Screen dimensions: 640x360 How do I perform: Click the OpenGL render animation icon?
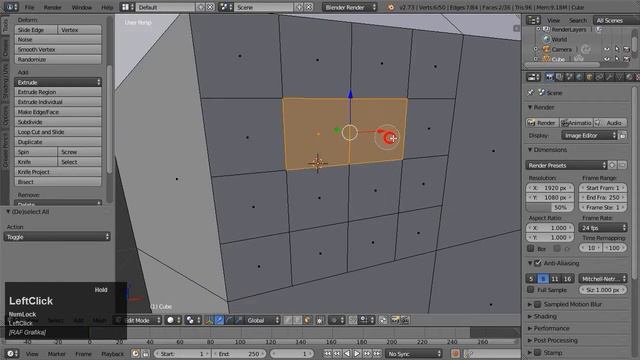pyautogui.click(x=404, y=320)
